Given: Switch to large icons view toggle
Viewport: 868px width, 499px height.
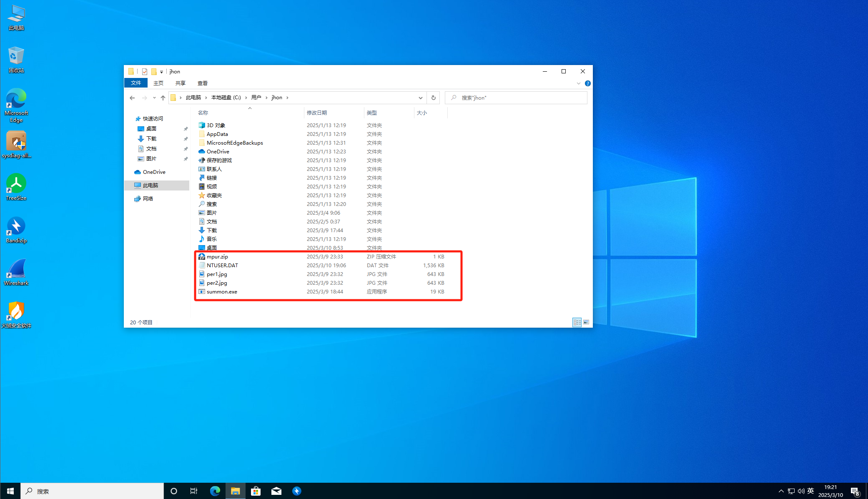Looking at the screenshot, I should tap(586, 322).
